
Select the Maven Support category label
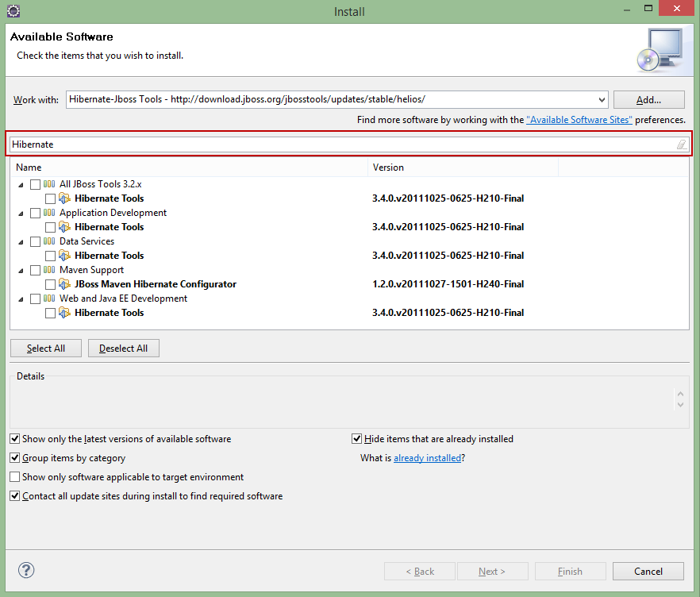point(91,270)
